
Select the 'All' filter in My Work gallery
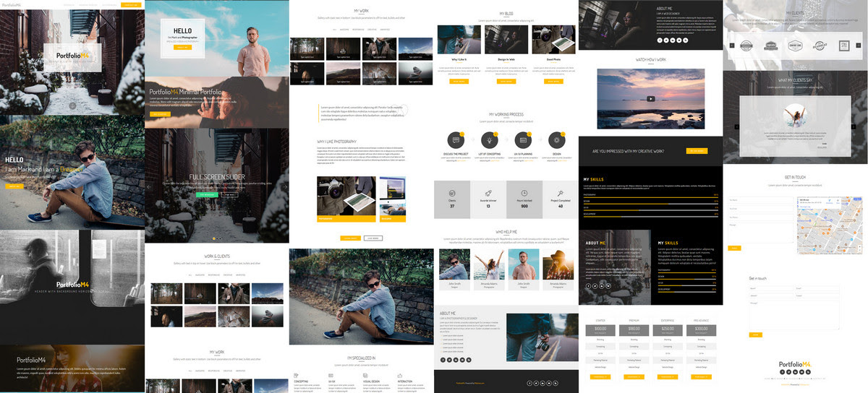coord(334,30)
